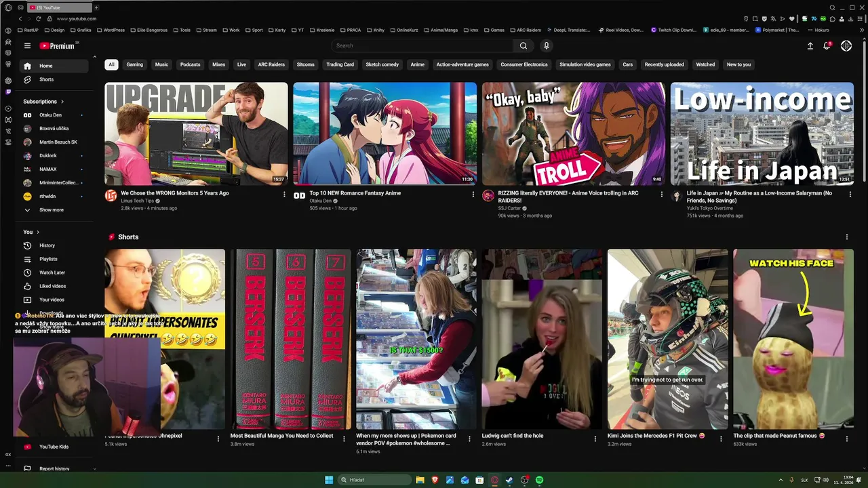Go to Home in the sidebar
The image size is (868, 488).
coord(54,66)
